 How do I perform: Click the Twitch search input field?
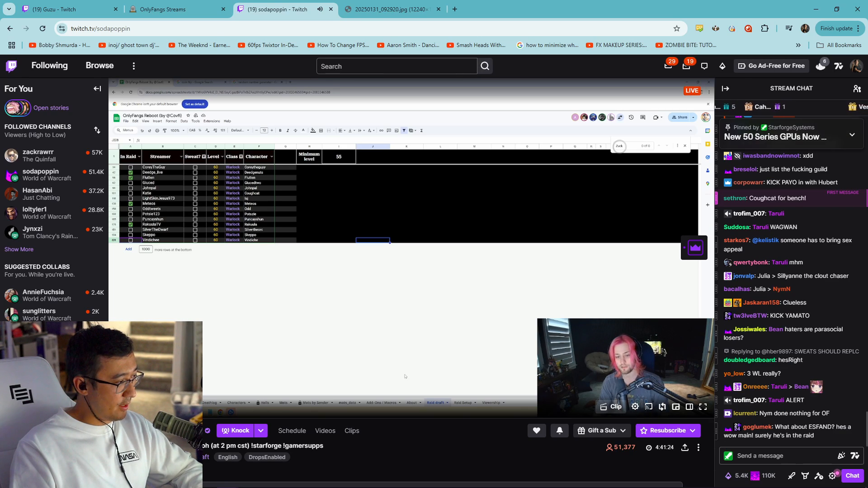coord(397,66)
